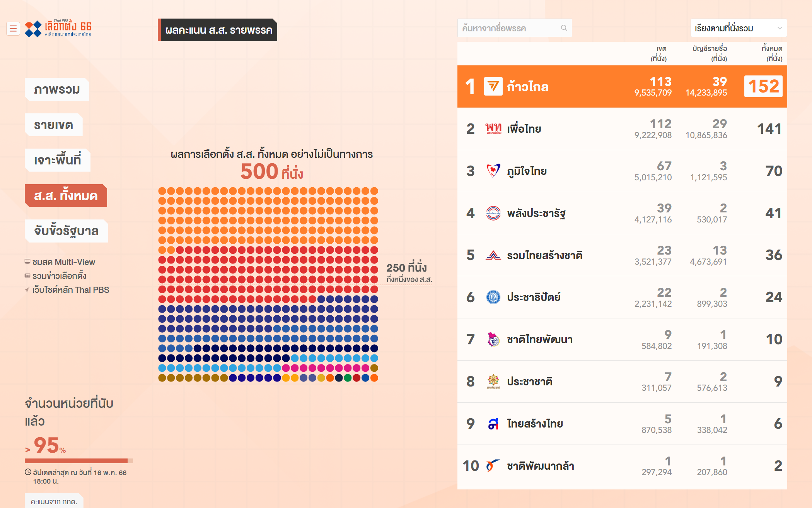Click the ประชาธิปัตย์ party logo
This screenshot has height=508, width=812.
[x=493, y=297]
